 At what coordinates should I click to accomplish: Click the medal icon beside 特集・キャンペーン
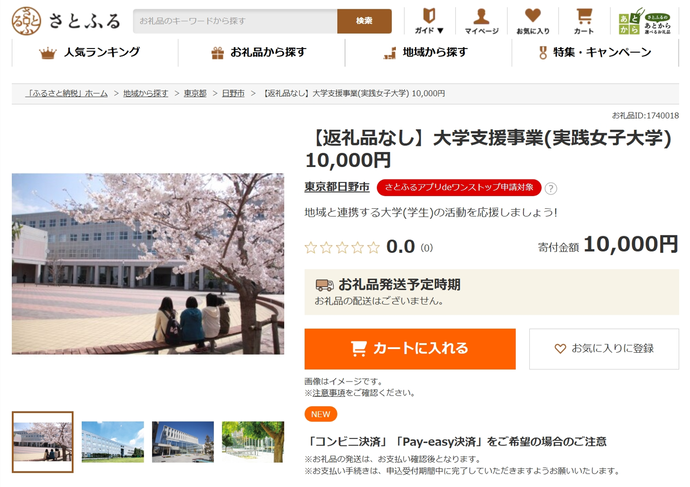[543, 53]
